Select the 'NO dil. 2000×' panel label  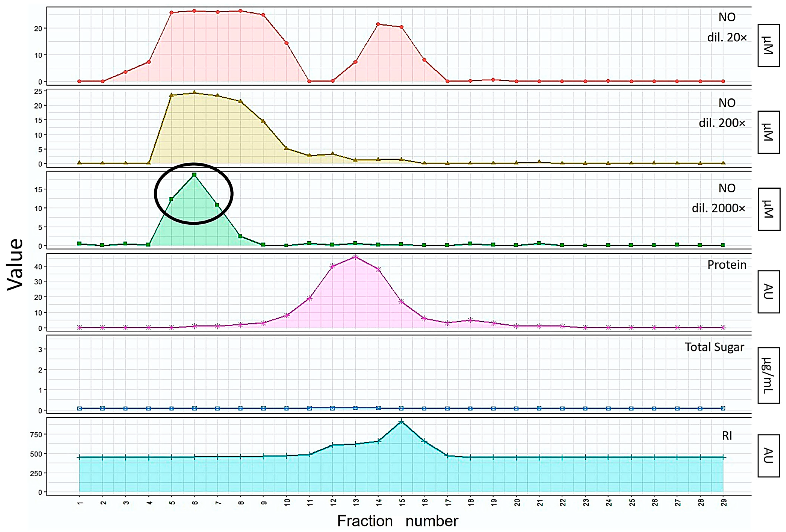click(718, 198)
